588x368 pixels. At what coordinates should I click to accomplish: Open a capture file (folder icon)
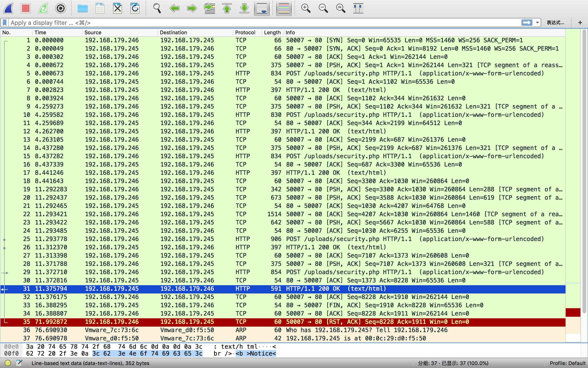point(83,8)
